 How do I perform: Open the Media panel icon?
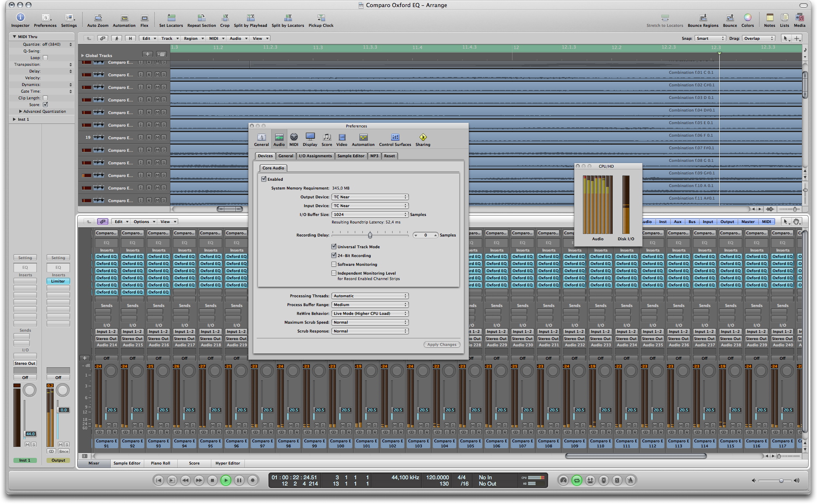[799, 17]
